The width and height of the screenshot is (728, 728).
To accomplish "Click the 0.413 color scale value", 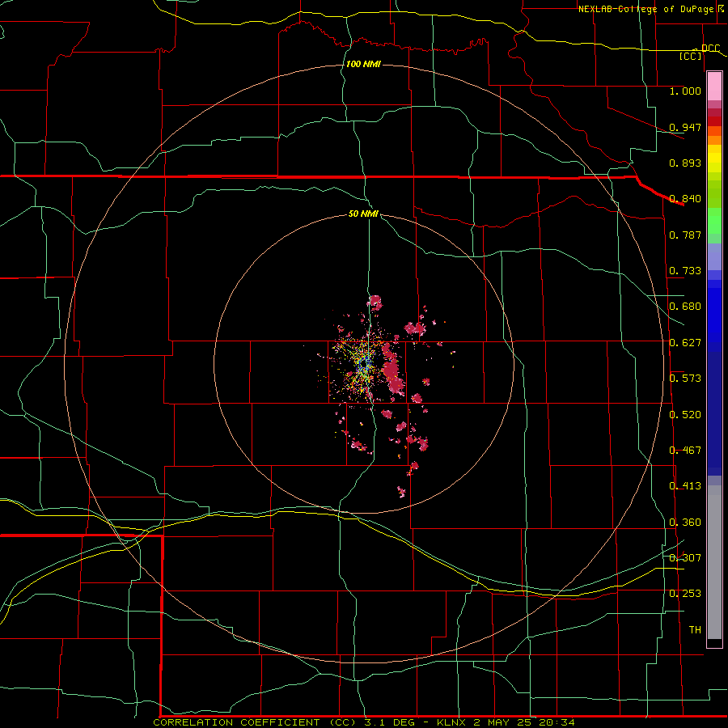I will 685,486.
